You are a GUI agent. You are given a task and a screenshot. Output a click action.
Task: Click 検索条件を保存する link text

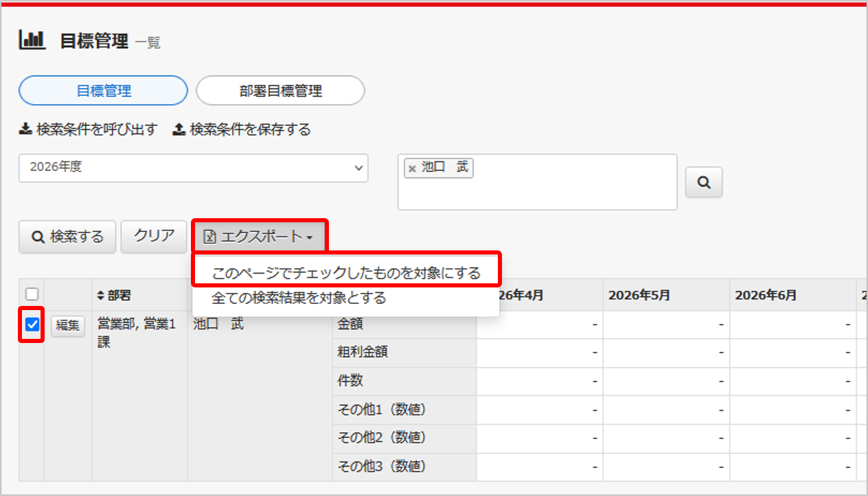tap(250, 129)
